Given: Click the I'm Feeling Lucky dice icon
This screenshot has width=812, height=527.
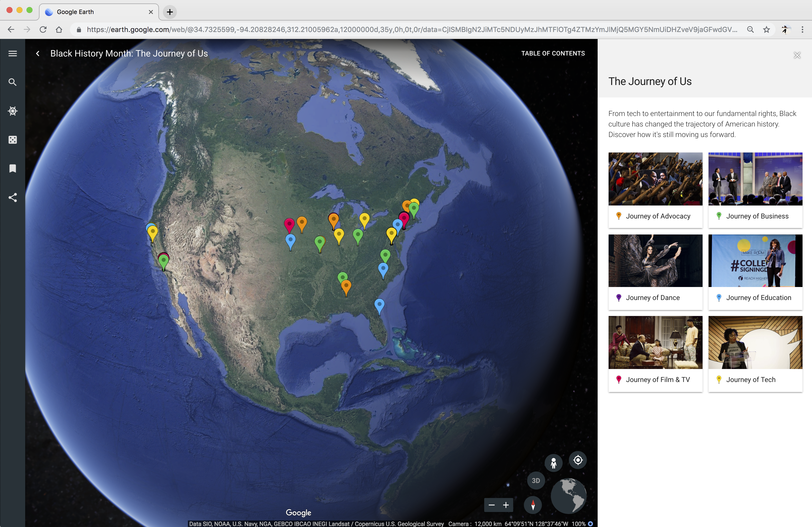Looking at the screenshot, I should point(13,140).
